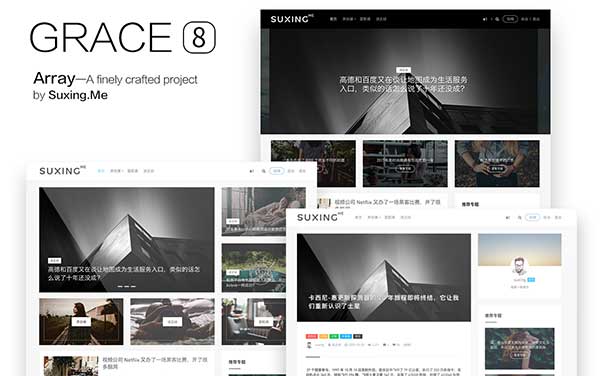Open the Netflix article thumbnail in left mockup
This screenshot has width=600, height=376.
(x=71, y=366)
